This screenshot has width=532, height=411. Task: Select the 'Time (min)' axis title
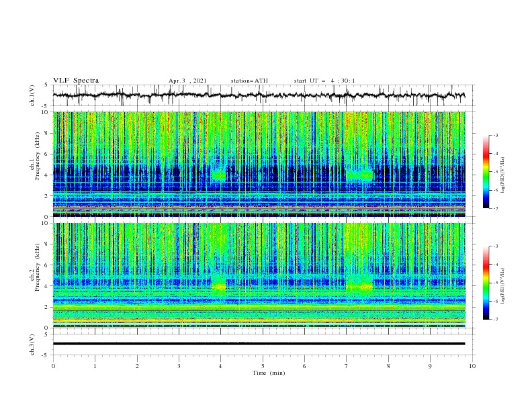pos(269,373)
